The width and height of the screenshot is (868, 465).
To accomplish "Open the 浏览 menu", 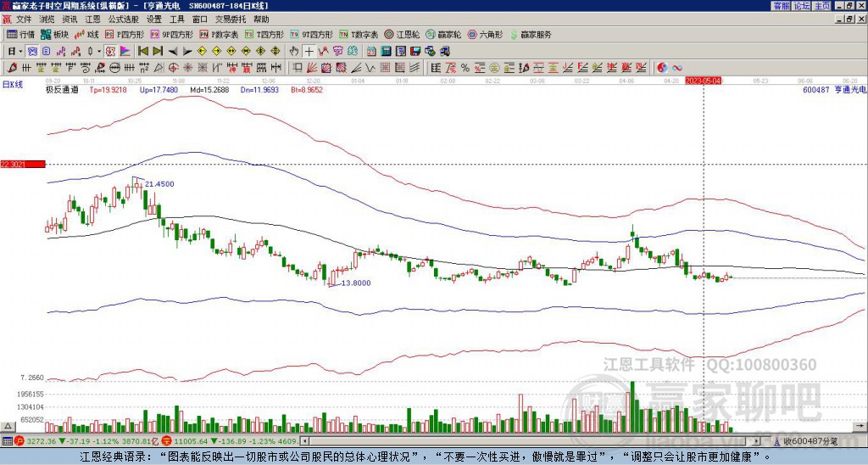I will click(47, 20).
